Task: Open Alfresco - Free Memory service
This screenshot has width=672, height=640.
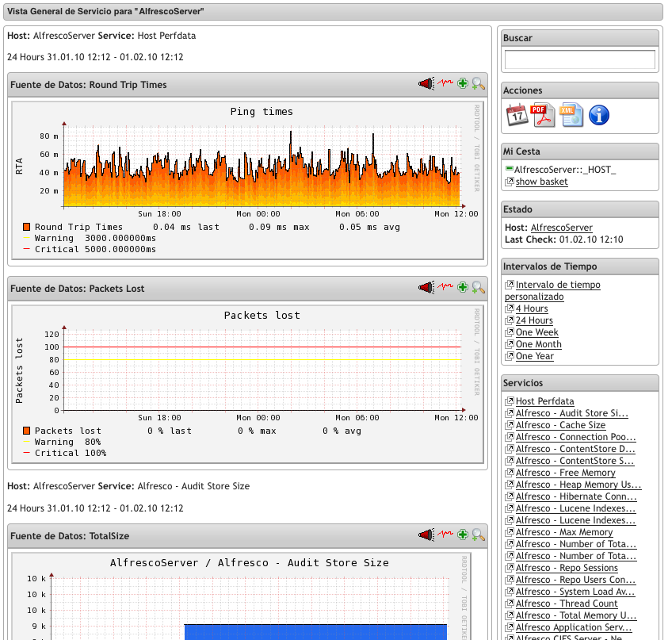Action: click(565, 473)
